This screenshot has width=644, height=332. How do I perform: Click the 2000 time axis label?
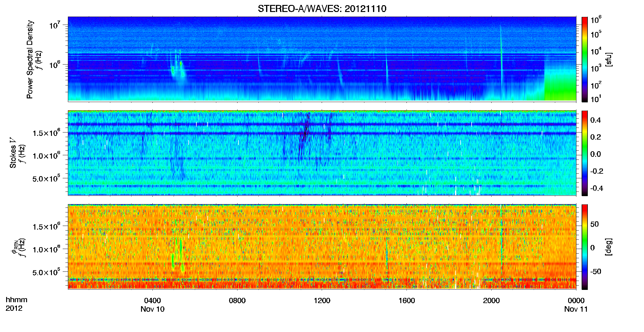click(x=491, y=301)
